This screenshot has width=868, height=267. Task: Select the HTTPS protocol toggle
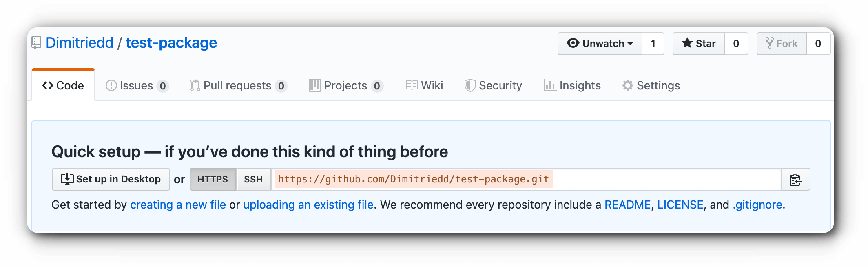point(213,179)
